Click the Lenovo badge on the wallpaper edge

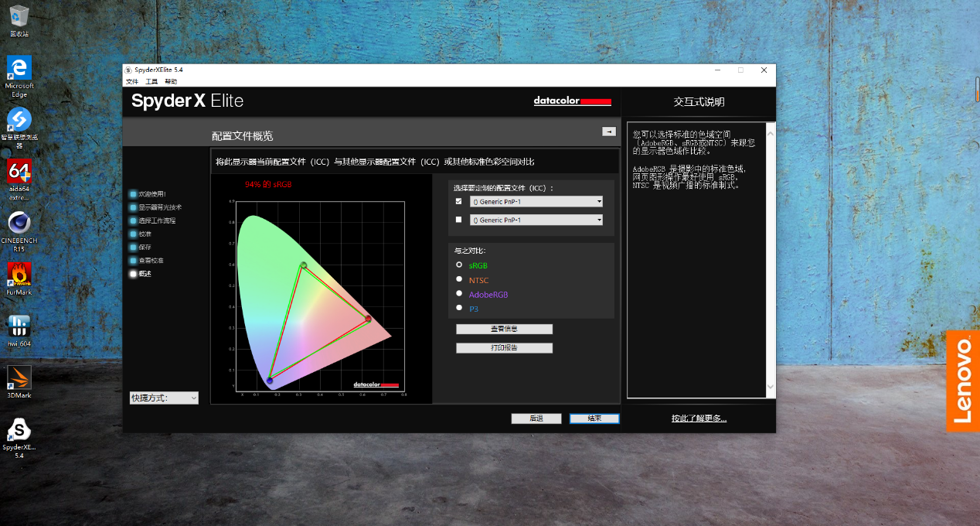(963, 381)
